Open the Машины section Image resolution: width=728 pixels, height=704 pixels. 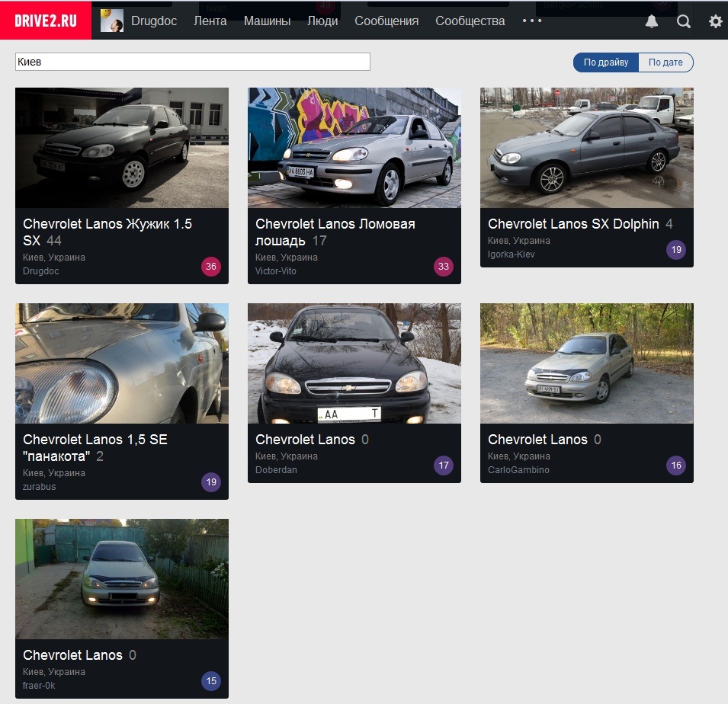(267, 21)
